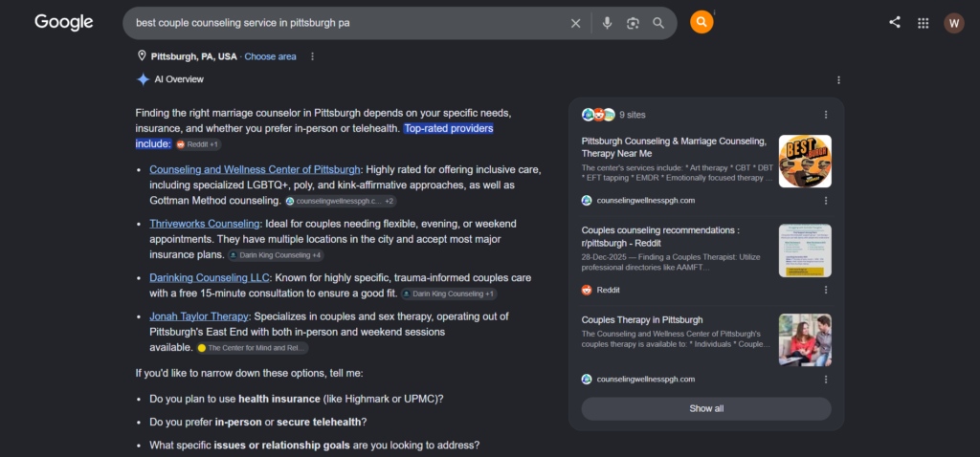
Task: Open Counseling and Wellness Center of Pittsburgh link
Action: tap(255, 169)
